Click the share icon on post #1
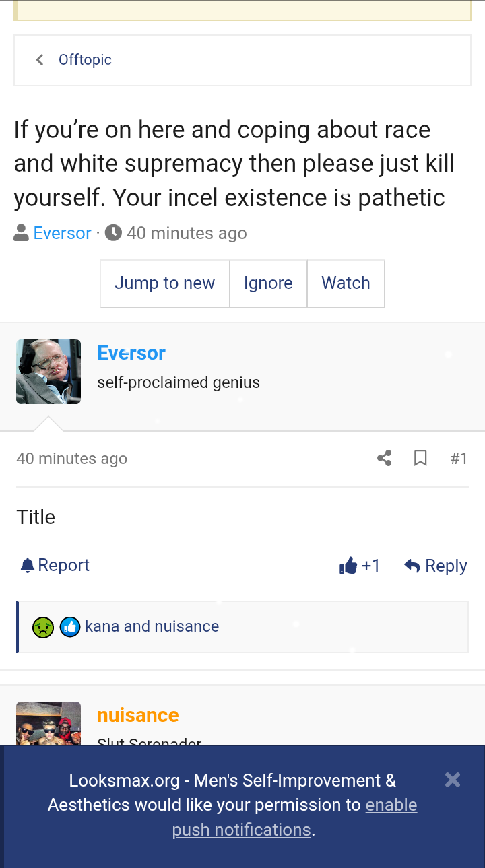Viewport: 485px width, 868px height. [385, 459]
